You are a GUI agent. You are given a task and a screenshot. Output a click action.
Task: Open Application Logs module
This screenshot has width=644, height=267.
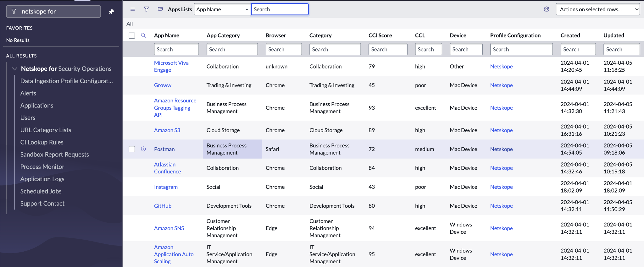42,179
